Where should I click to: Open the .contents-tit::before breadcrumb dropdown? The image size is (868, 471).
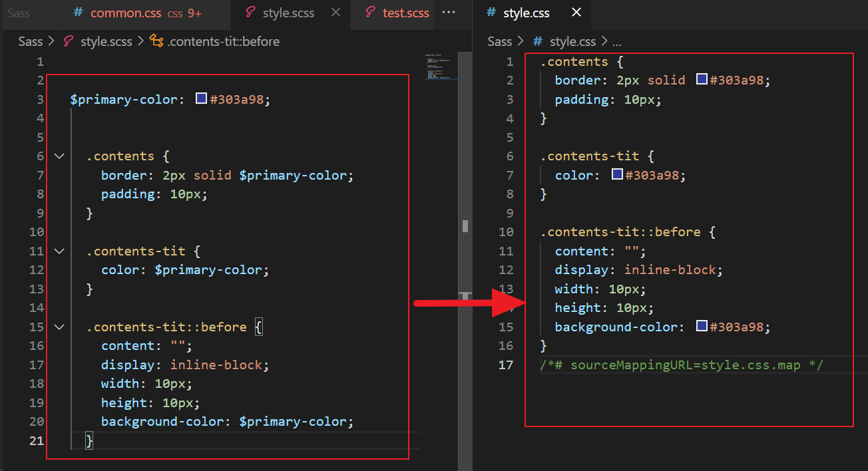(223, 41)
